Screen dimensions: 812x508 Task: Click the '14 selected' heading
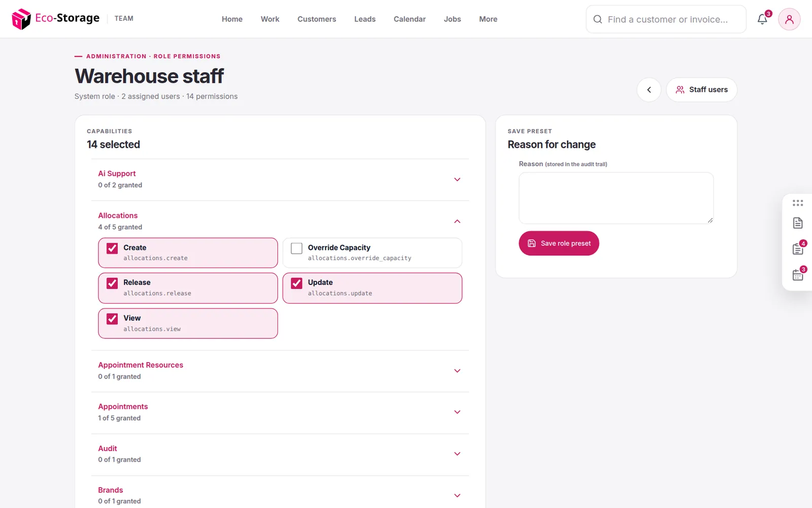(113, 145)
